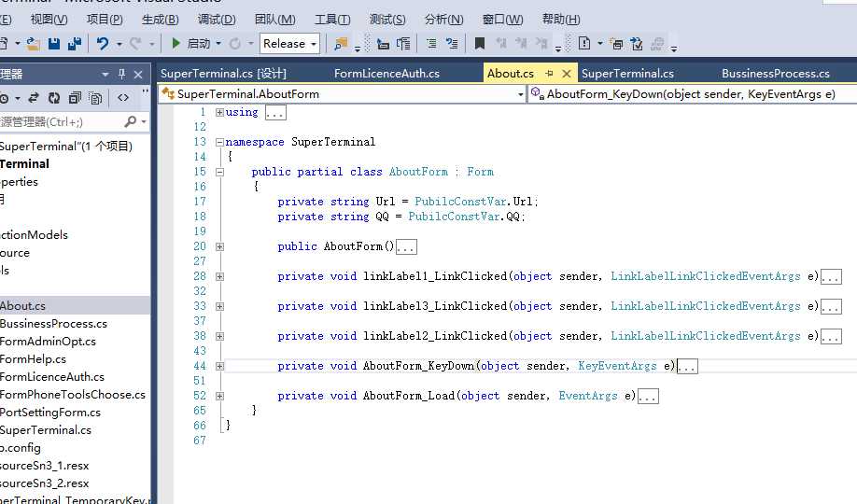Expand the linkLabel3_LinkClicked method
857x504 pixels.
[219, 306]
